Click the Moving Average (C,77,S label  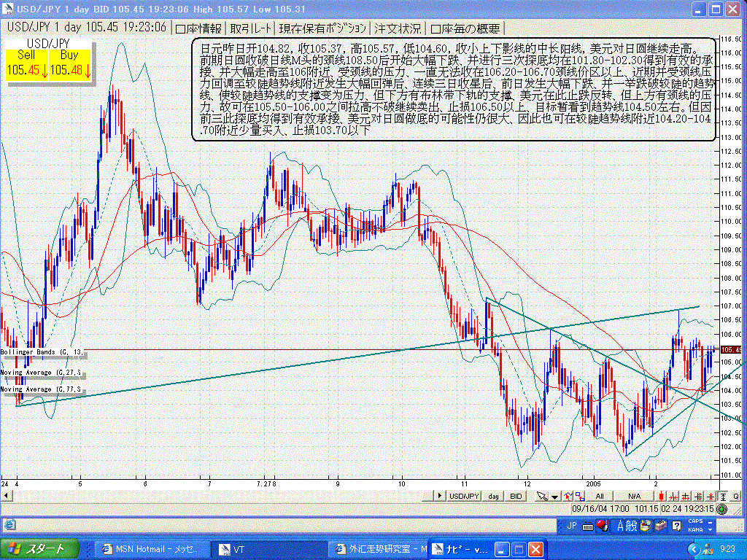pos(41,389)
